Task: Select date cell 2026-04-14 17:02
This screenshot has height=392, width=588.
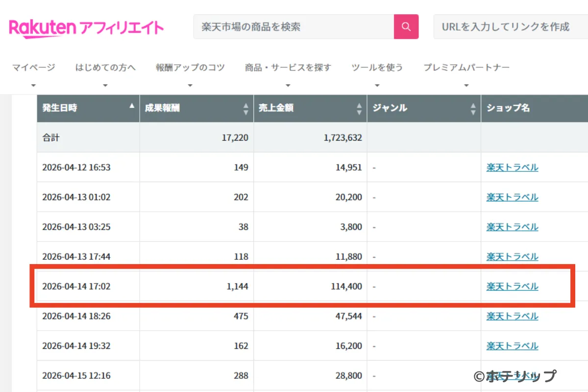Action: coord(76,287)
